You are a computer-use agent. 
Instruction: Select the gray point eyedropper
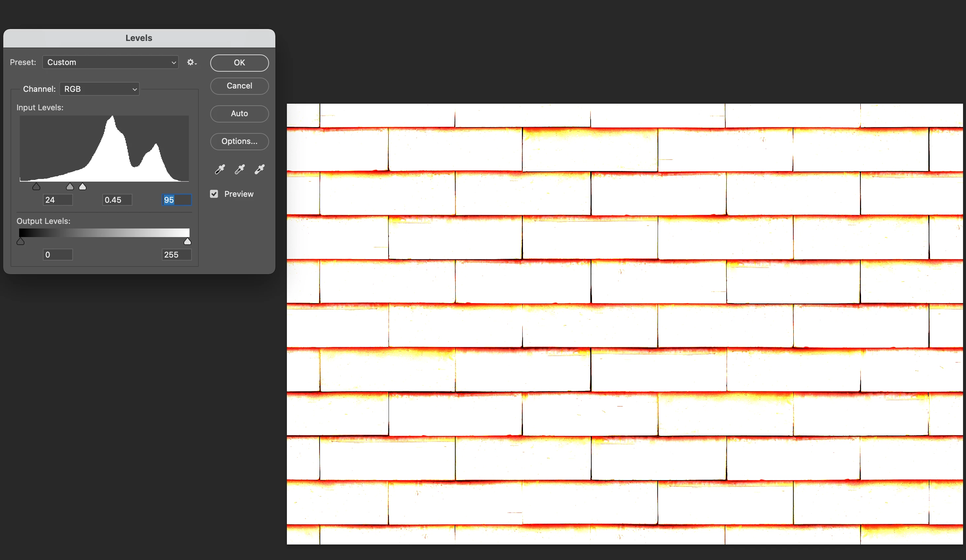point(240,169)
